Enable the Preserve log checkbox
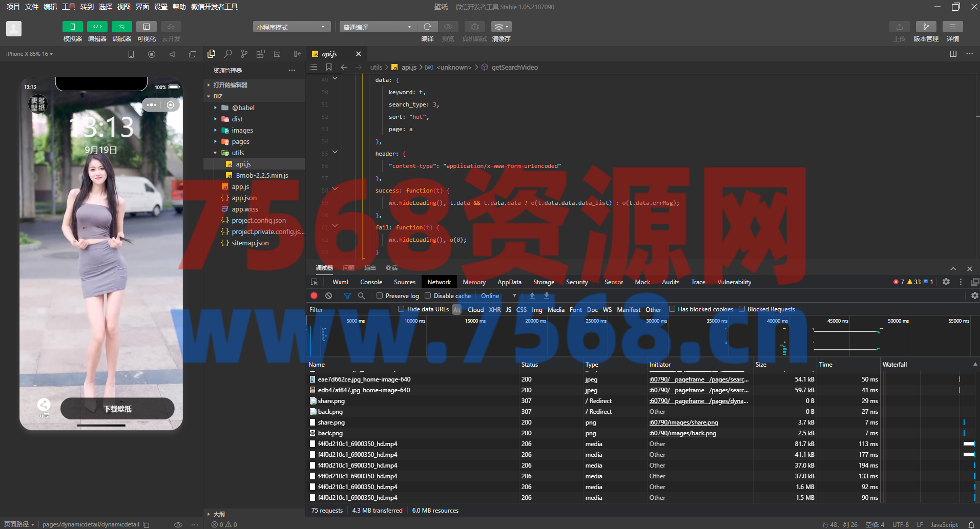 pyautogui.click(x=380, y=296)
